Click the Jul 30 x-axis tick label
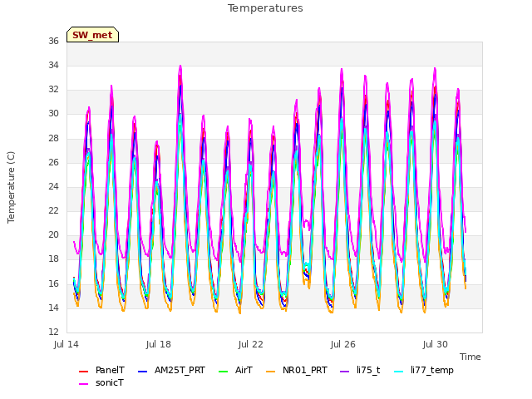This screenshot has height=399, width=532. click(436, 344)
